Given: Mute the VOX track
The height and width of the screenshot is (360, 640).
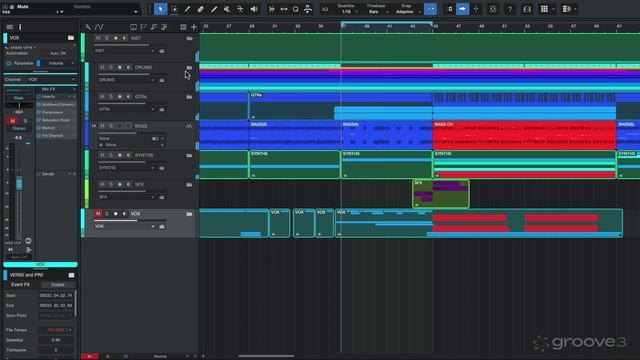Looking at the screenshot, I should point(98,214).
